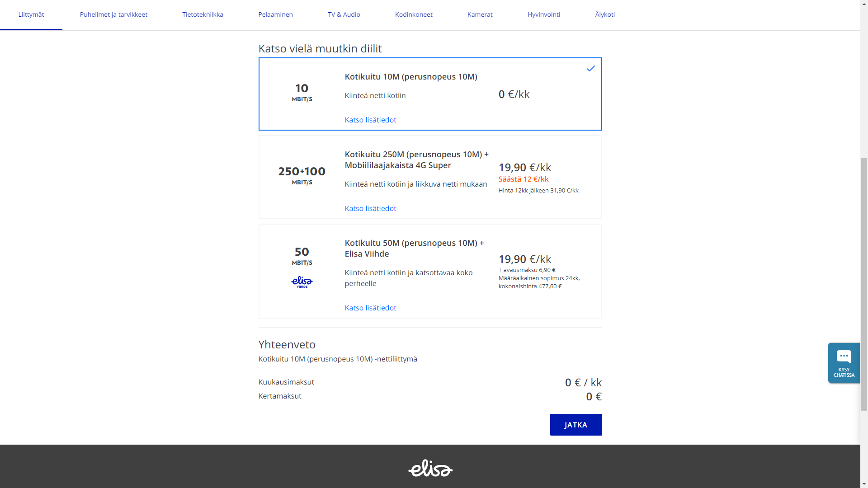Click 'Kotikuitu 10M (perusnopeus 10M) -nettiliittymä' summary line
The image size is (868, 488).
click(338, 359)
